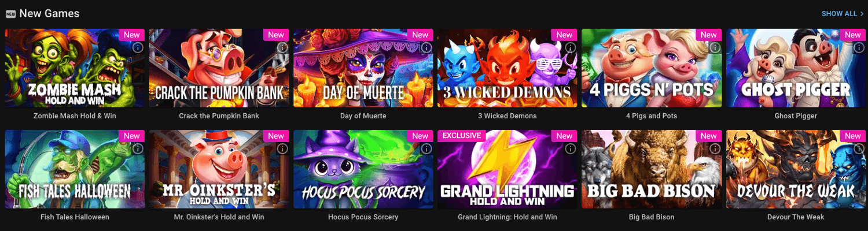Viewport: 868px width, 231px height.
Task: View info icon on 4 Piggs N' Pots
Action: tap(715, 47)
